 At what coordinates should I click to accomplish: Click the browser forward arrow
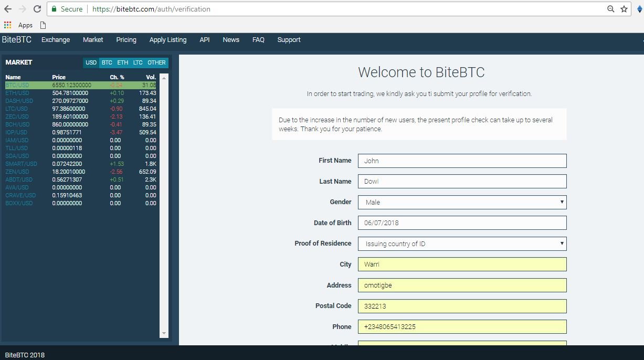23,9
